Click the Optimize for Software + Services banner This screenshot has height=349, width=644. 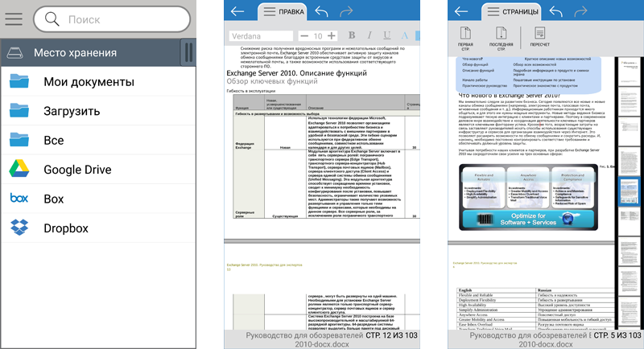(x=528, y=219)
